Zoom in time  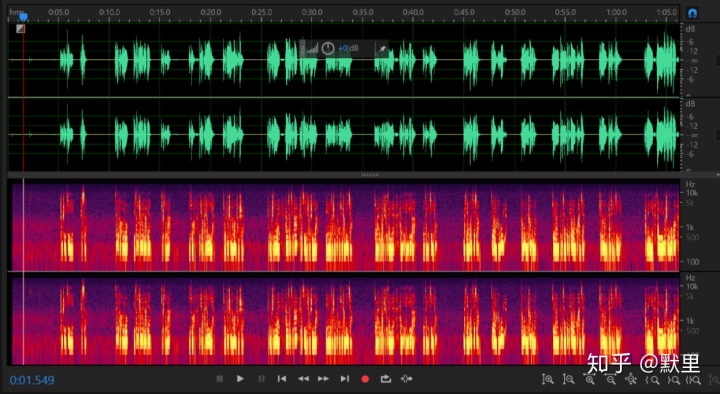590,379
